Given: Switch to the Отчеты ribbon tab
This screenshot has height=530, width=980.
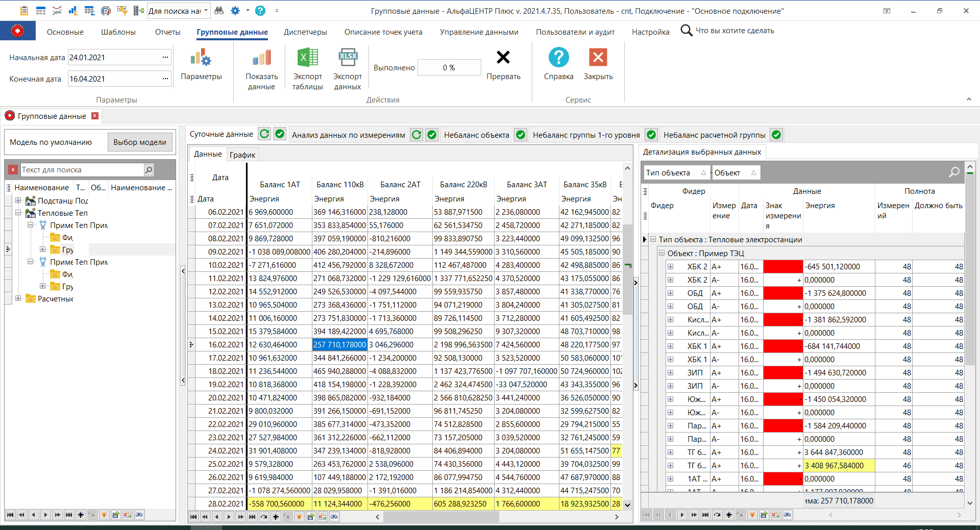Looking at the screenshot, I should click(167, 32).
